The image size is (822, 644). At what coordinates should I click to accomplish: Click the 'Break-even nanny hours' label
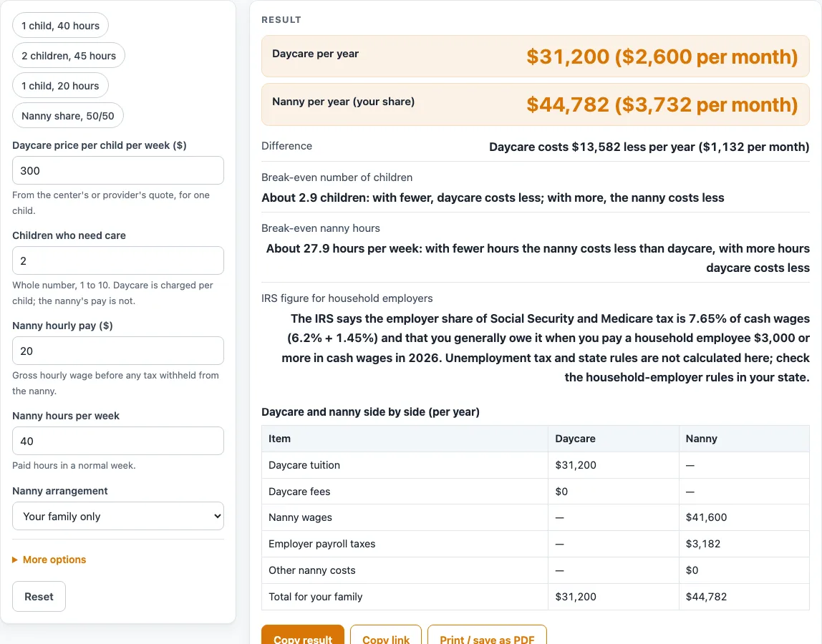click(x=321, y=228)
